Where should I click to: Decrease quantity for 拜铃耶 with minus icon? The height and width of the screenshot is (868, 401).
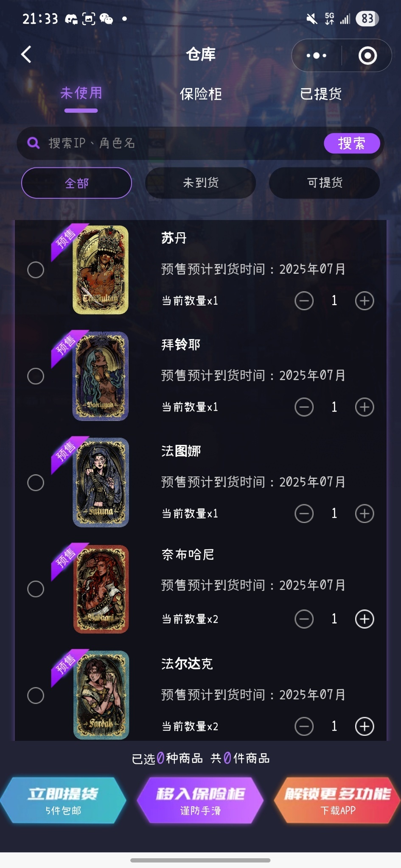click(x=304, y=407)
